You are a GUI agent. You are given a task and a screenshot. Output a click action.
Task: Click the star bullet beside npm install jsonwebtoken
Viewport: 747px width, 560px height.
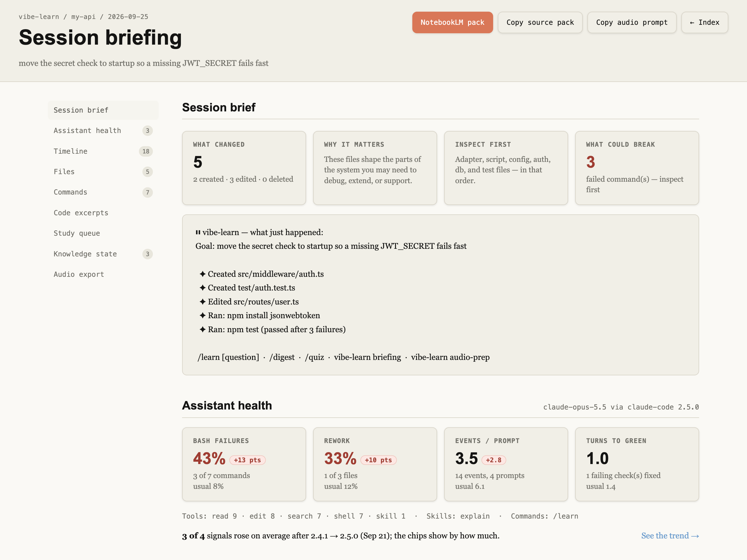point(202,315)
